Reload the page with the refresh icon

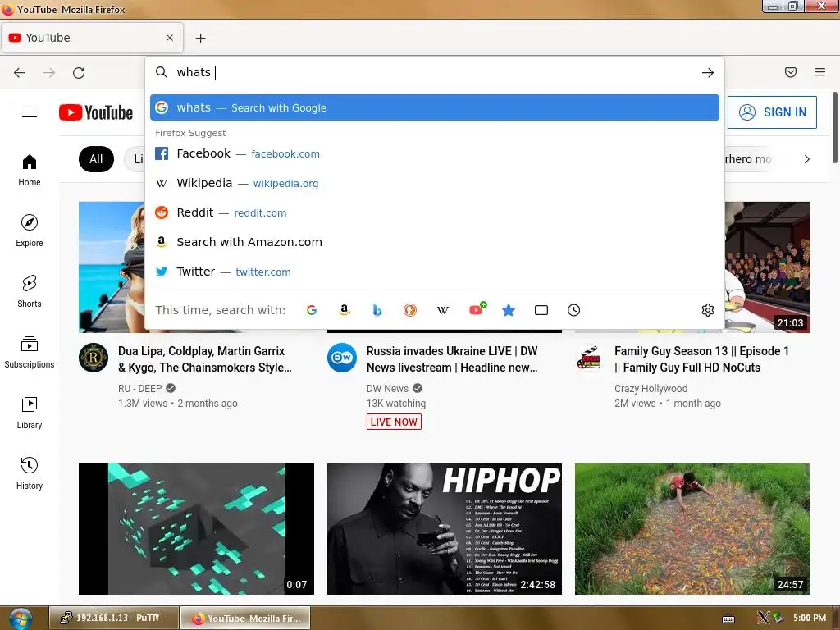79,72
